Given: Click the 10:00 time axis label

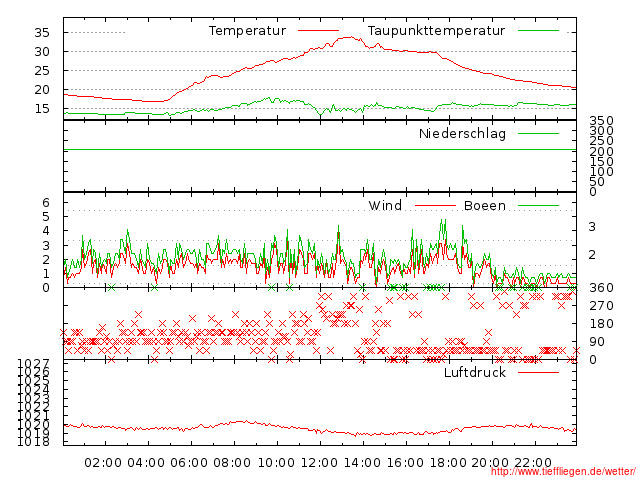Looking at the screenshot, I should point(276,463).
